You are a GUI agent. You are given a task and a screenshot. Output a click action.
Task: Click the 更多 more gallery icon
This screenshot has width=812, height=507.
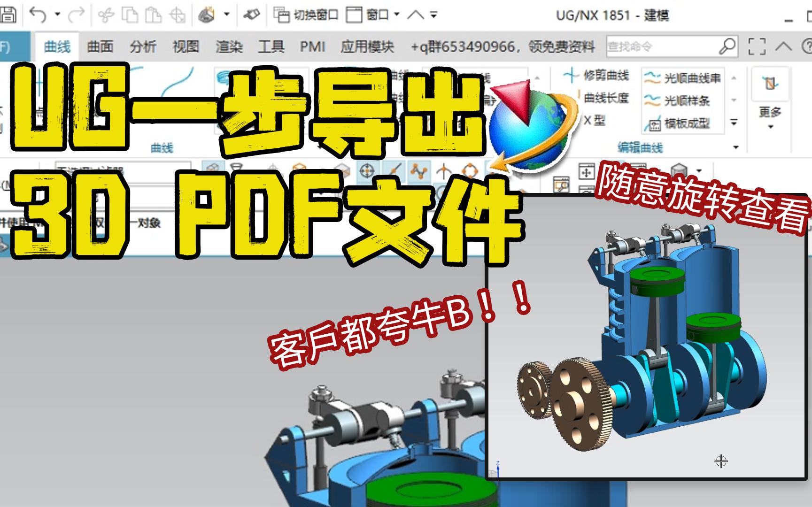[770, 84]
